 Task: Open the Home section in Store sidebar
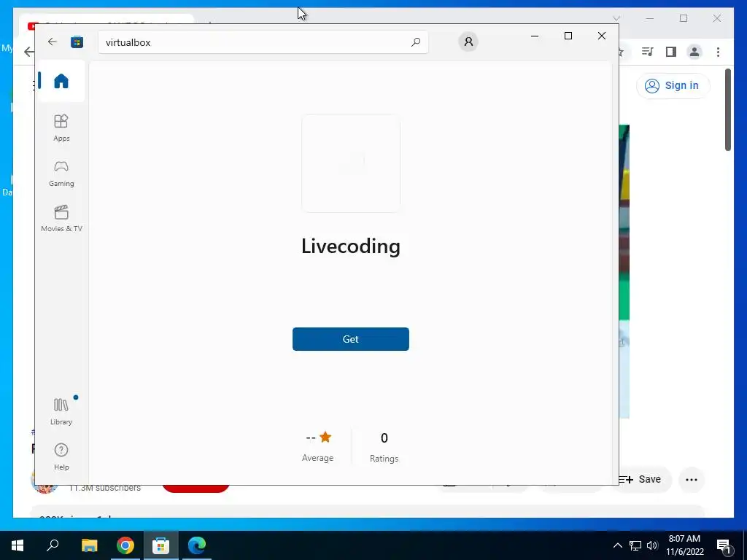coord(61,81)
